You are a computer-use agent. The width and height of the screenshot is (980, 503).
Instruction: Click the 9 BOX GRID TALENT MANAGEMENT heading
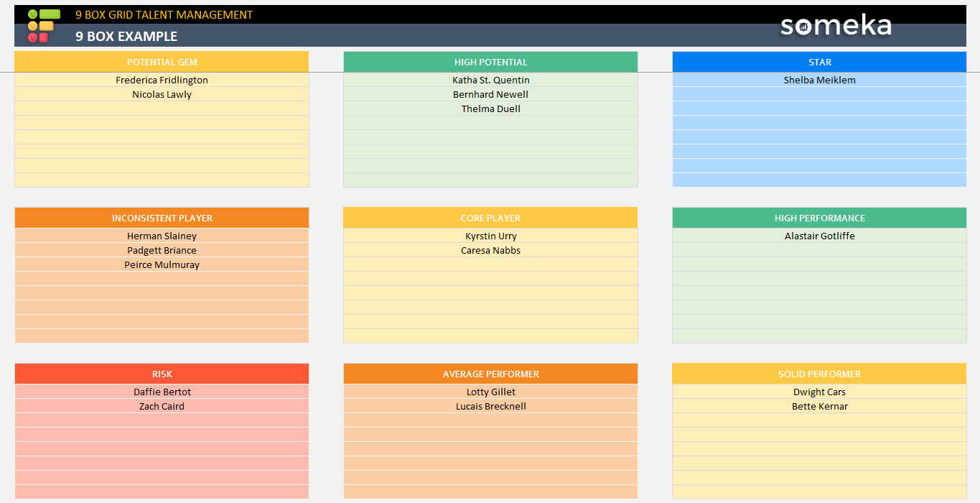[163, 14]
